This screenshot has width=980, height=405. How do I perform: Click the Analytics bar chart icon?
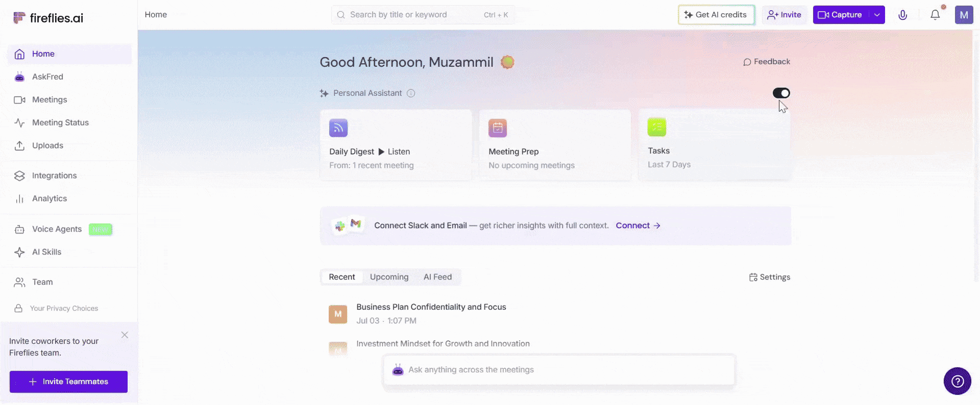tap(19, 199)
